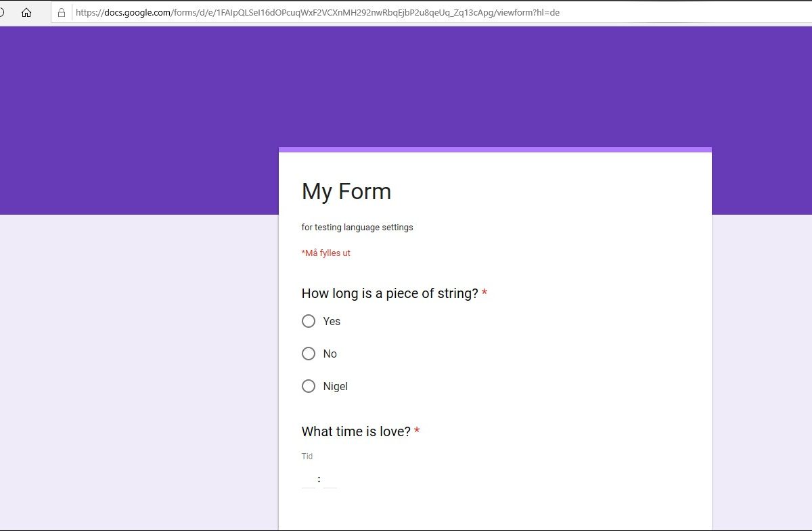Click the 'How long is a piece of string?' question
Viewport: 812px width, 531px height.
click(390, 293)
